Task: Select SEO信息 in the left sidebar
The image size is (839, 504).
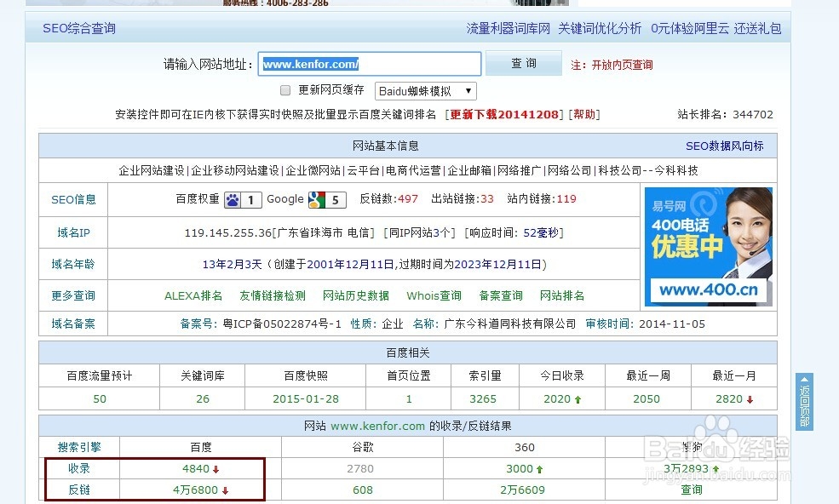Action: [x=73, y=199]
